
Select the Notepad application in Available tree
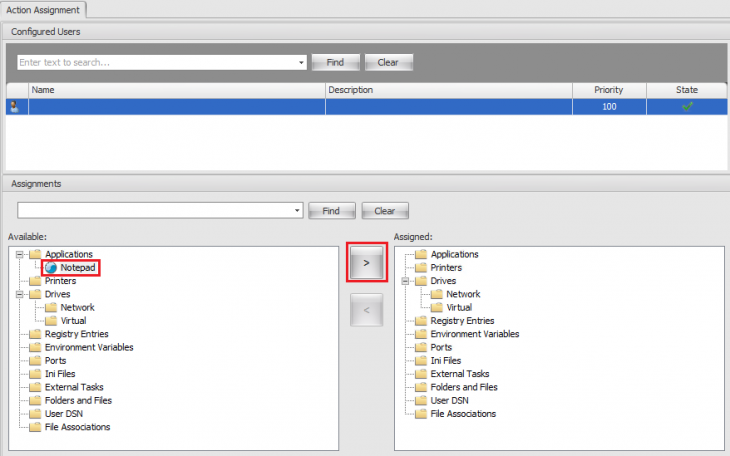tap(77, 268)
